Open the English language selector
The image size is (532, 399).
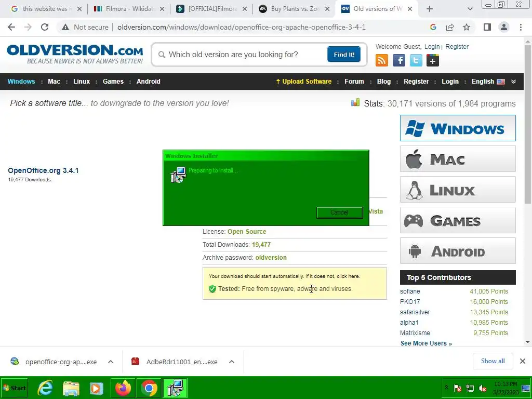point(488,82)
